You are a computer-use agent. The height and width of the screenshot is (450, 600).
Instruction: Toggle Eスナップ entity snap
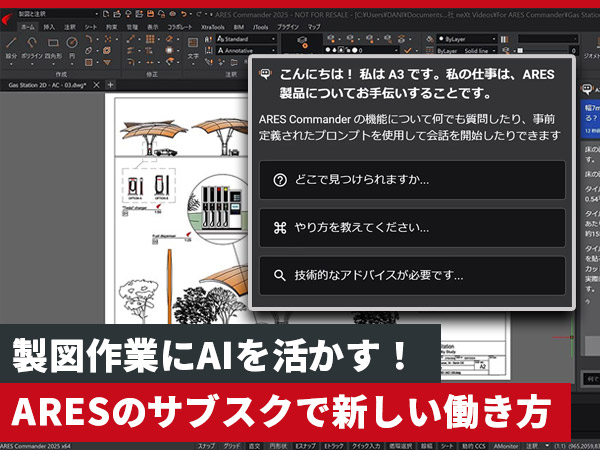(x=305, y=446)
